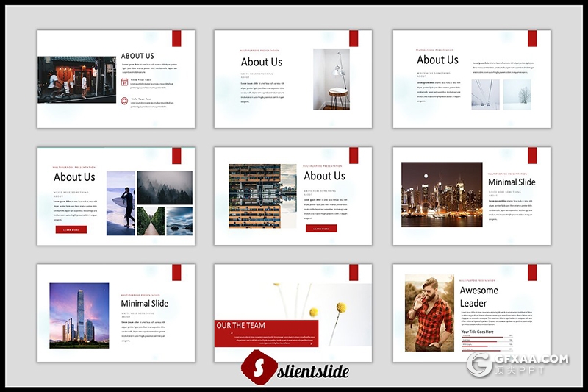Select the tall skyscraper at dusk photo
The height and width of the screenshot is (392, 588).
click(x=79, y=314)
